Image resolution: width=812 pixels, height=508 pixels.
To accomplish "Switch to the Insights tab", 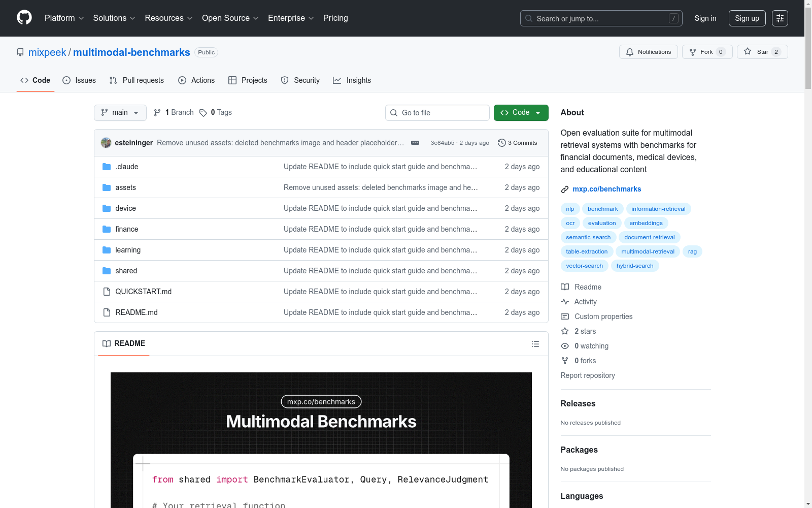I will [x=352, y=80].
